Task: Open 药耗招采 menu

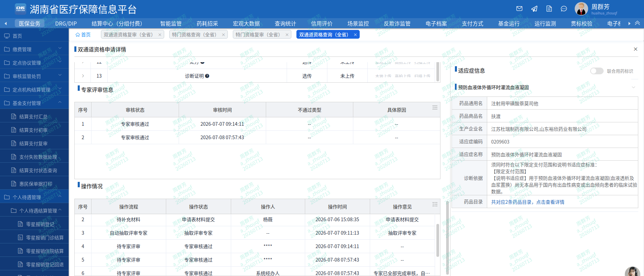Action: coord(207,24)
